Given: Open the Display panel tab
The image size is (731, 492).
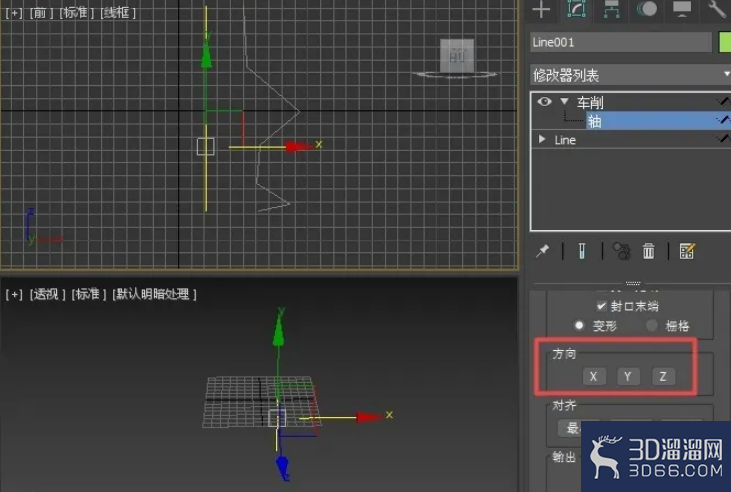Looking at the screenshot, I should (x=682, y=9).
